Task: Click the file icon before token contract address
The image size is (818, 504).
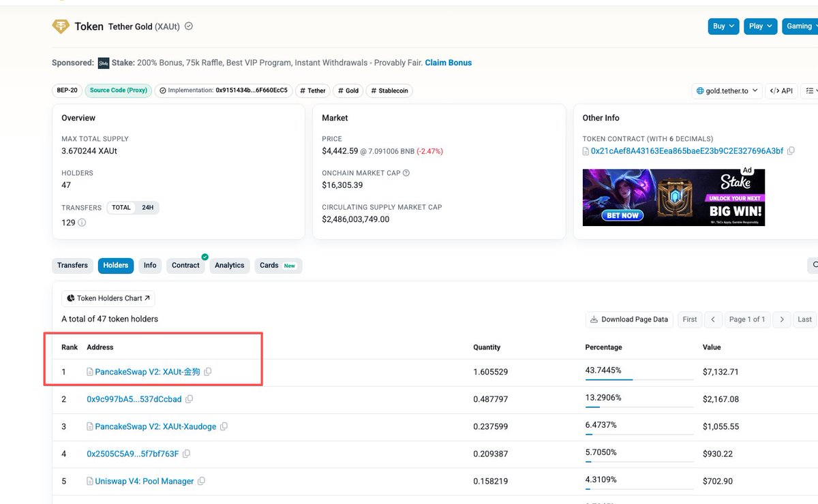Action: pos(586,151)
